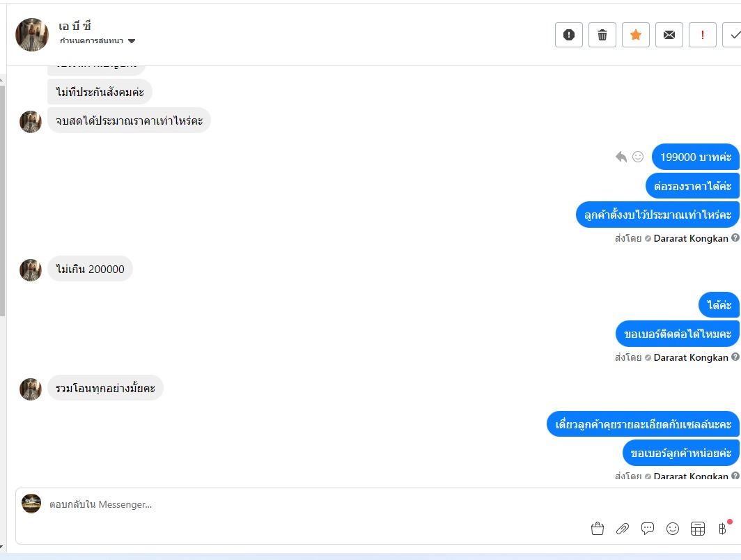Move conversation to trash with bin icon
This screenshot has height=560, width=741.
tap(602, 35)
